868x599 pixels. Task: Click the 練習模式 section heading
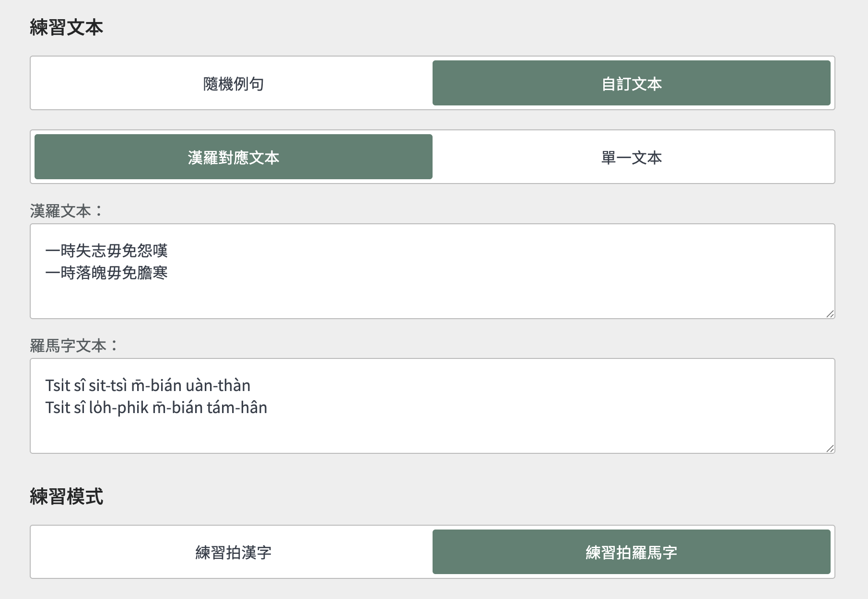point(66,496)
